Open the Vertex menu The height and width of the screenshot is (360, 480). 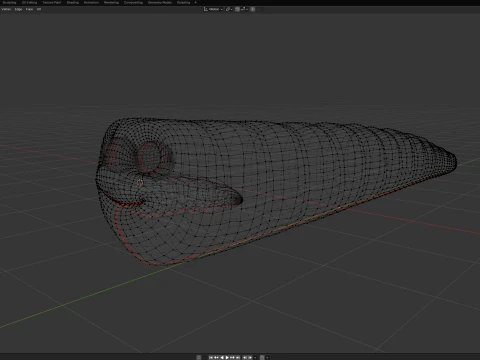[x=6, y=9]
